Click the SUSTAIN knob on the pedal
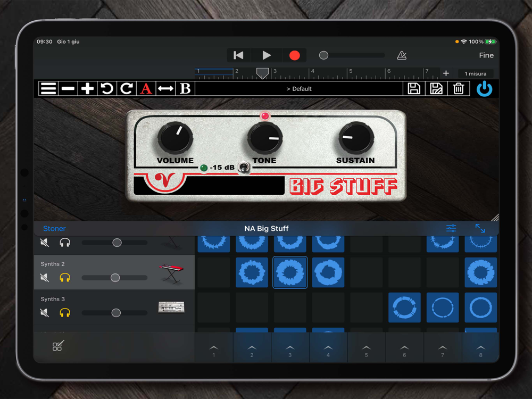The height and width of the screenshot is (399, 532). pyautogui.click(x=356, y=137)
